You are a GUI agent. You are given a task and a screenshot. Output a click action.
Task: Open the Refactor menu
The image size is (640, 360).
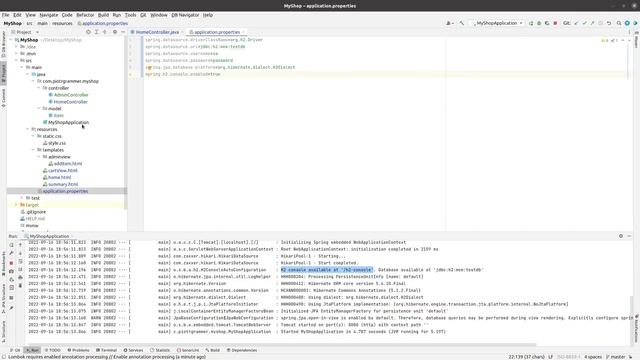[85, 15]
